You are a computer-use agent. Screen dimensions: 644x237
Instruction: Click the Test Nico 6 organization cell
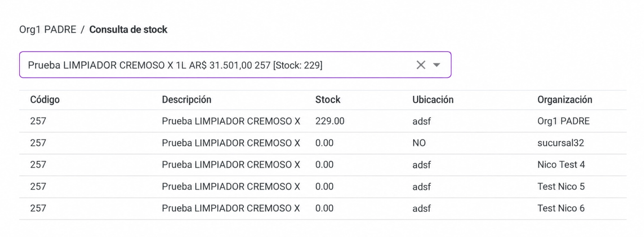click(561, 208)
